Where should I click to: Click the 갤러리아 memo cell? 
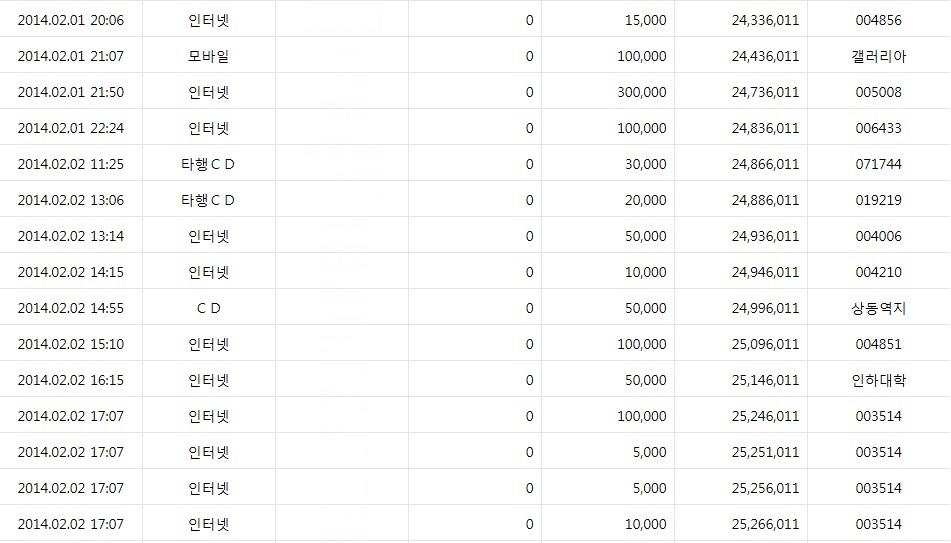878,56
